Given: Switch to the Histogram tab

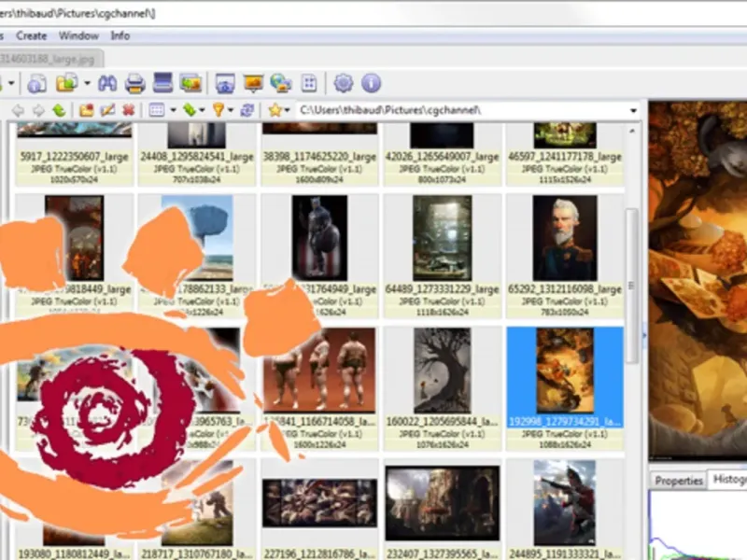Looking at the screenshot, I should click(728, 479).
